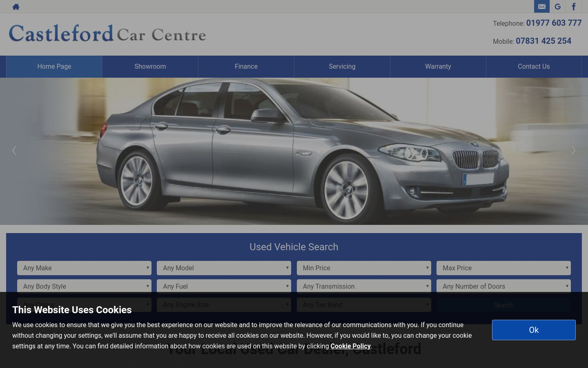The image size is (588, 368).
Task: Expand the Max Price dropdown
Action: pos(503,268)
